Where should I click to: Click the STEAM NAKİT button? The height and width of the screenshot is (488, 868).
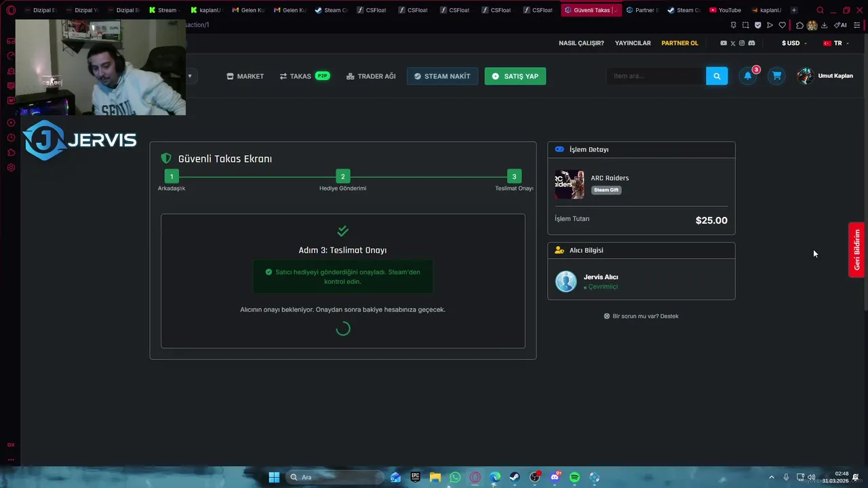(x=442, y=76)
